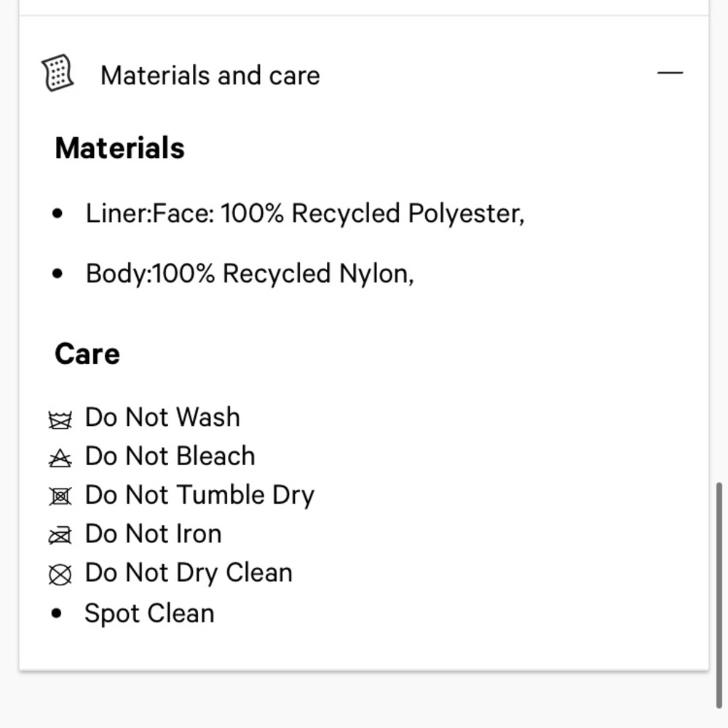Image resolution: width=728 pixels, height=728 pixels.
Task: Click the fabric swatch Materials and care icon
Action: pos(58,73)
